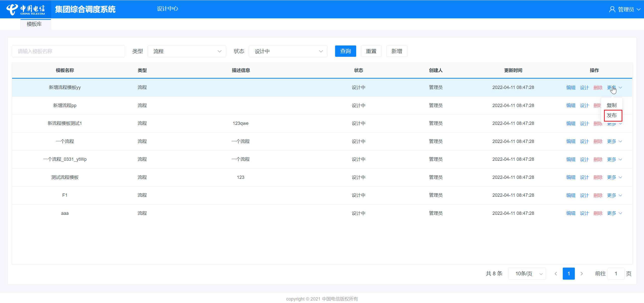Choose 复制 in the more menu
Image resolution: width=644 pixels, height=303 pixels.
(612, 105)
